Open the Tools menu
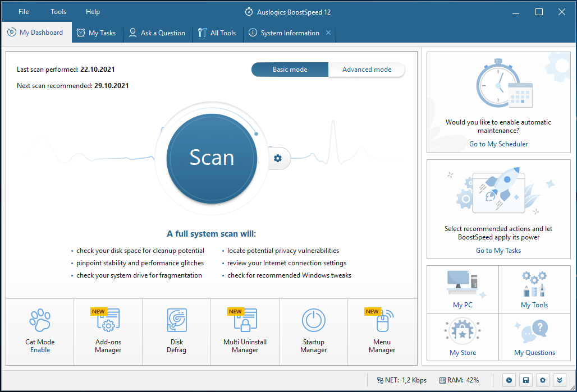The width and height of the screenshot is (577, 392). pos(58,12)
